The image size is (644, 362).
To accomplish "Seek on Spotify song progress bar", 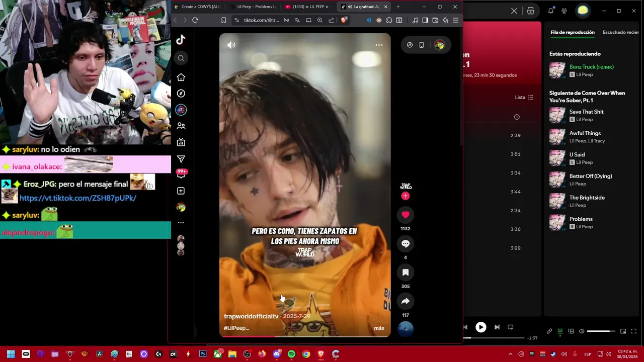I will coord(494,338).
